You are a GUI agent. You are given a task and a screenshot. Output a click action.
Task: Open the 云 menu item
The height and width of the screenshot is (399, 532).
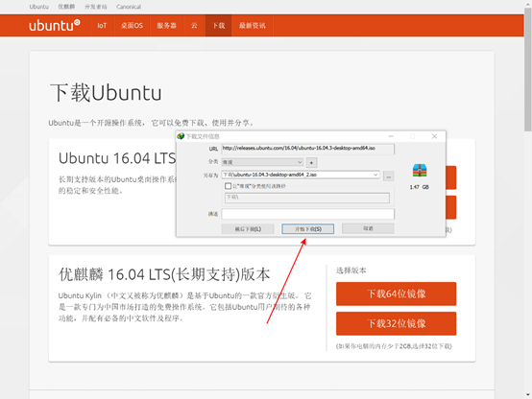pos(194,26)
